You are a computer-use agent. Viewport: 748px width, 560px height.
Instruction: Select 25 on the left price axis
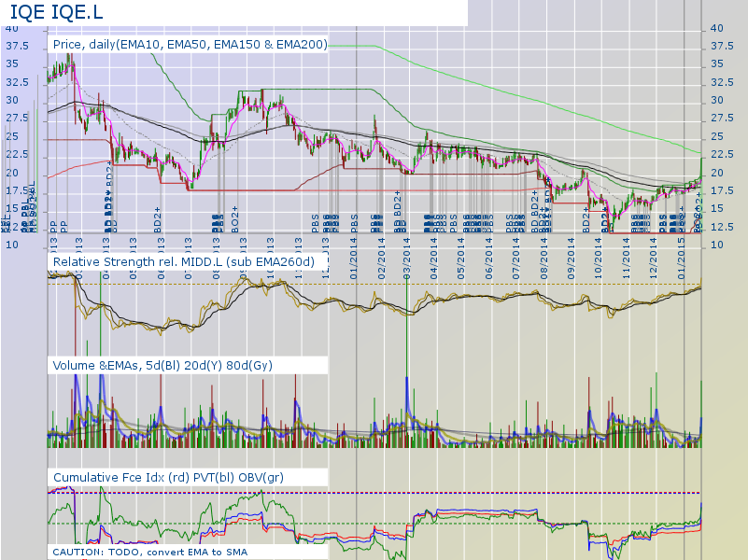(x=12, y=137)
